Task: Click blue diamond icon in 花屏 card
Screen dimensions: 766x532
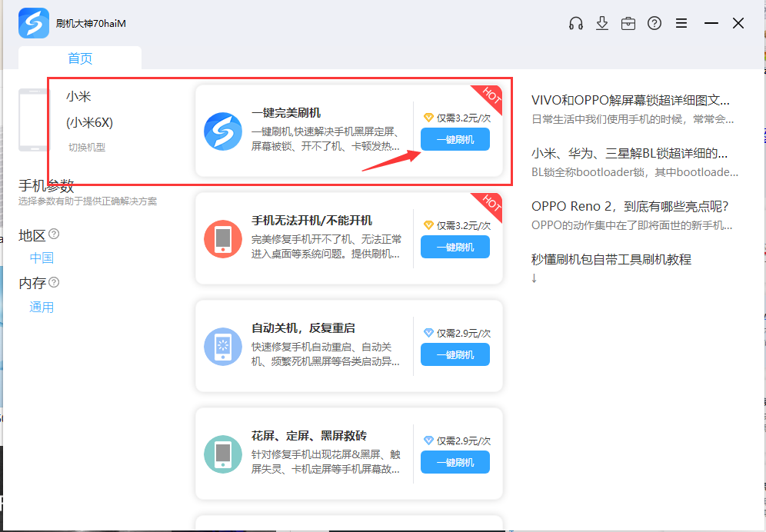Action: (428, 441)
